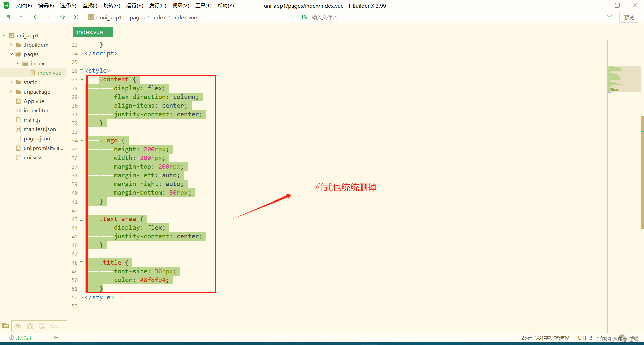644x345 pixels.
Task: Collapse the index folder
Action: click(18, 63)
